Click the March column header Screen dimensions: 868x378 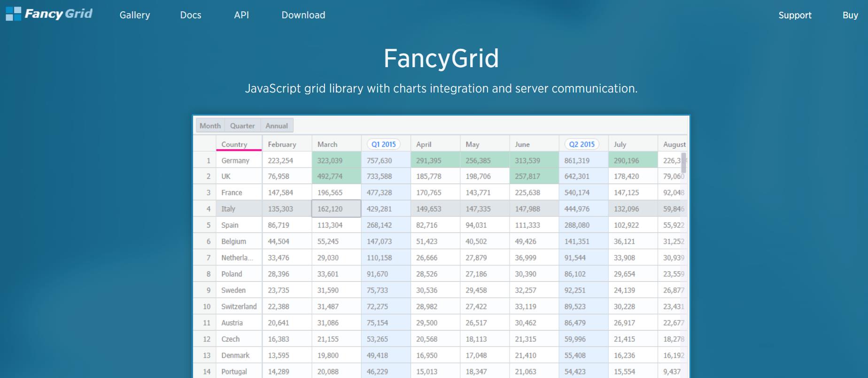coord(336,144)
